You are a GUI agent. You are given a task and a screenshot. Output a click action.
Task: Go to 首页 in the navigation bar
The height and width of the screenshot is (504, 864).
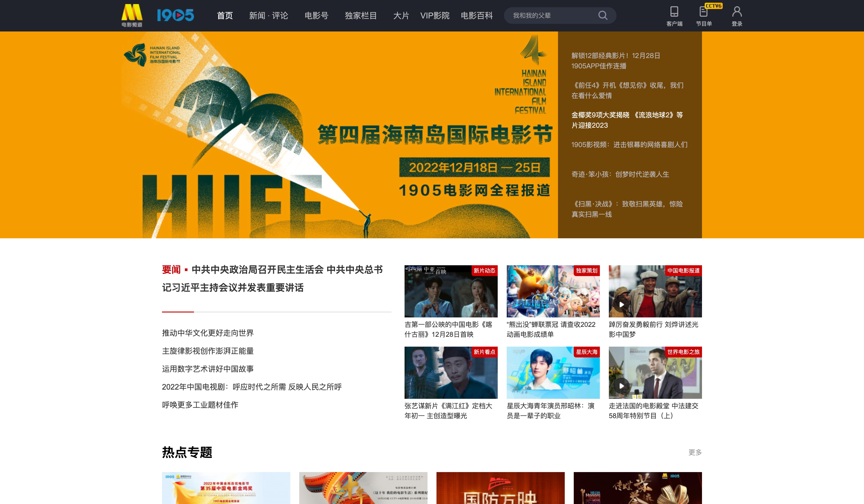click(225, 16)
